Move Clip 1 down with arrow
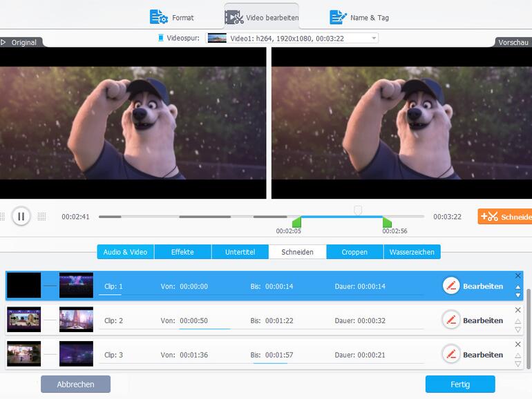 pyautogui.click(x=517, y=295)
